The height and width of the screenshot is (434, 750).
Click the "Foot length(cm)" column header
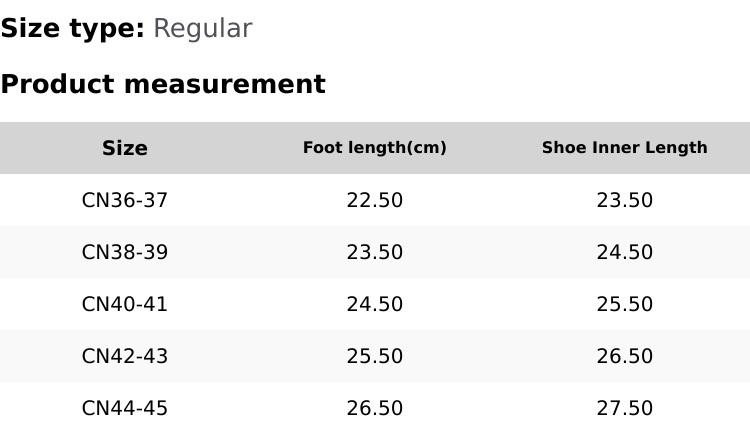(x=375, y=148)
